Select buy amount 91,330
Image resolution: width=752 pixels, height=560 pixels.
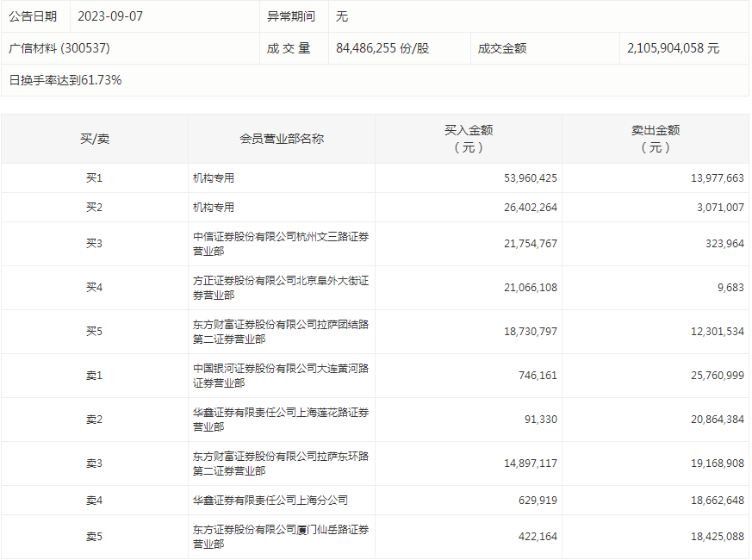point(541,420)
